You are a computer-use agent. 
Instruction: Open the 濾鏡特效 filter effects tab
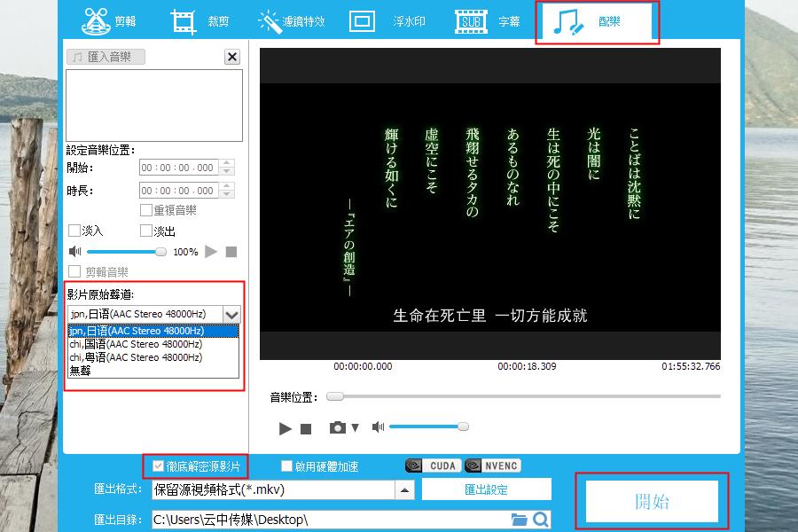(x=291, y=21)
